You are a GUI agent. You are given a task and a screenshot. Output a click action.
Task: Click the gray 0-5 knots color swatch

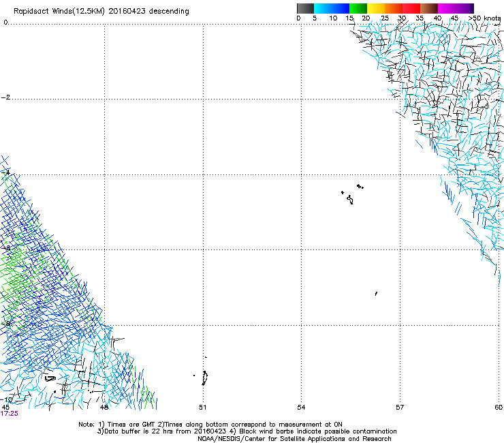tap(305, 8)
